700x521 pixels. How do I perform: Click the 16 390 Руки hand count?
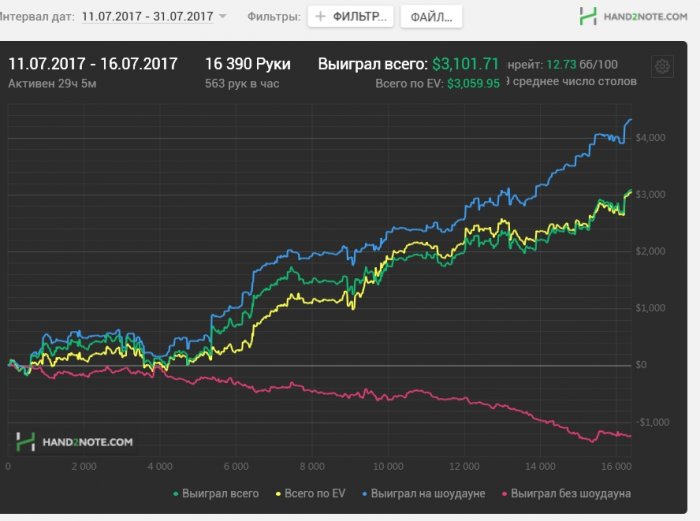(x=248, y=64)
